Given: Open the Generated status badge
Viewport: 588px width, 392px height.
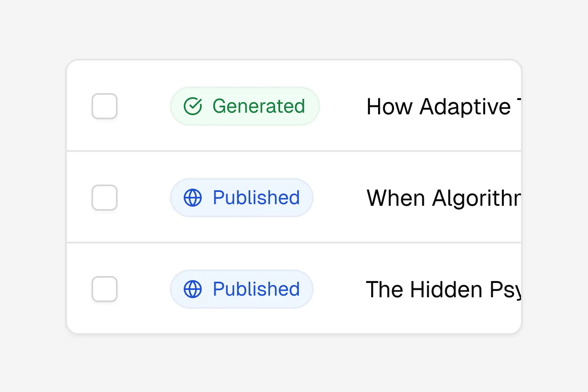Looking at the screenshot, I should click(x=245, y=106).
